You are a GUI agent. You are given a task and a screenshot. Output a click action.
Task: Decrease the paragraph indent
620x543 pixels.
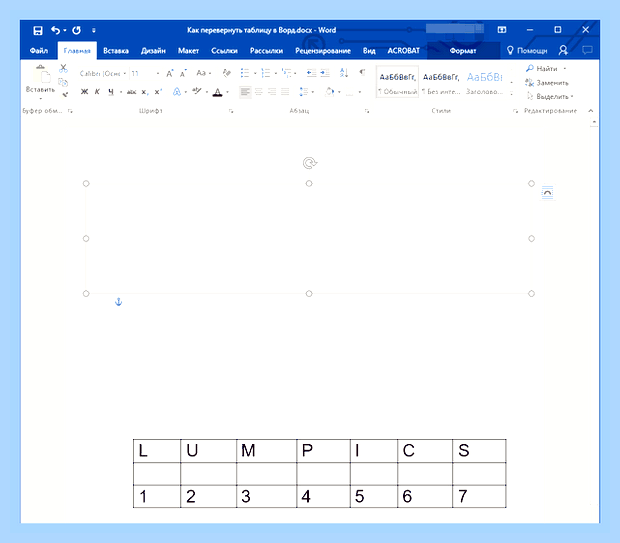point(311,73)
